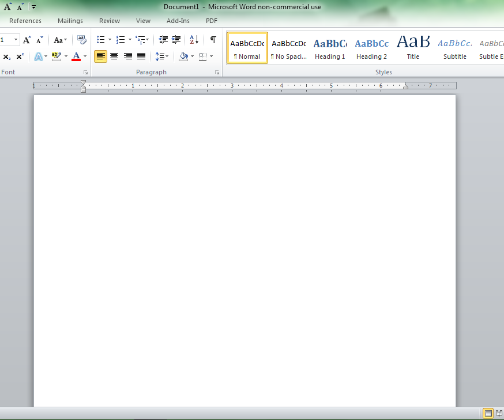Switch to the Review tab
The image size is (504, 420).
coord(109,20)
